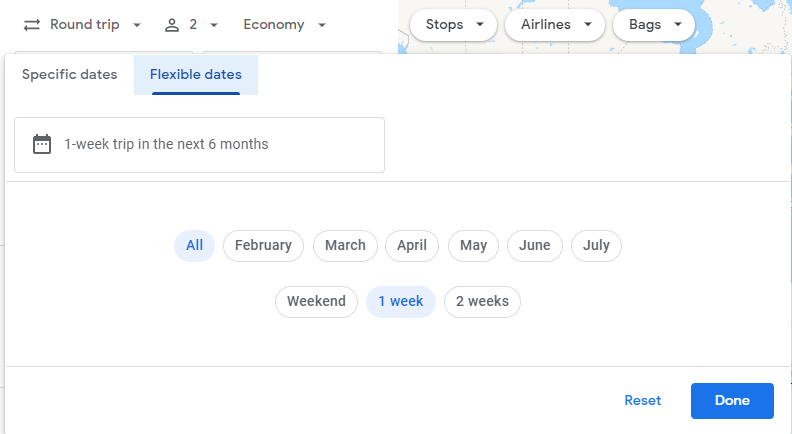This screenshot has width=792, height=434.
Task: Choose February as travel month
Action: click(x=263, y=246)
